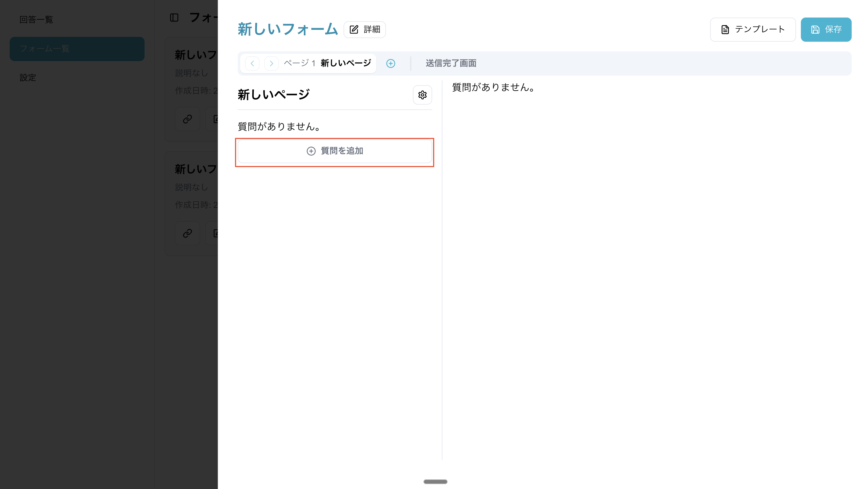Select the ページ1 新しいページ tab

click(x=327, y=63)
